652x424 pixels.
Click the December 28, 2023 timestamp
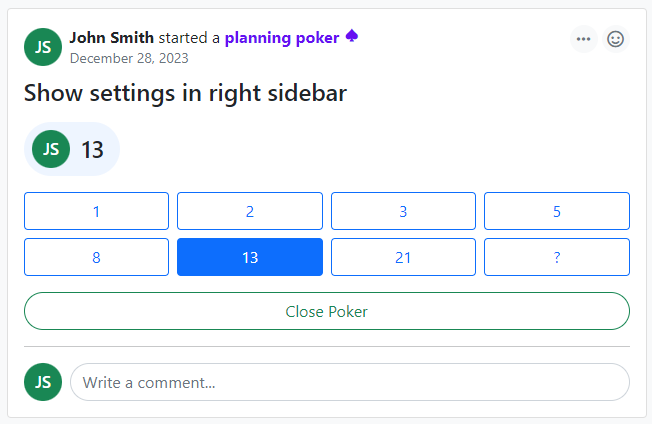[x=129, y=58]
